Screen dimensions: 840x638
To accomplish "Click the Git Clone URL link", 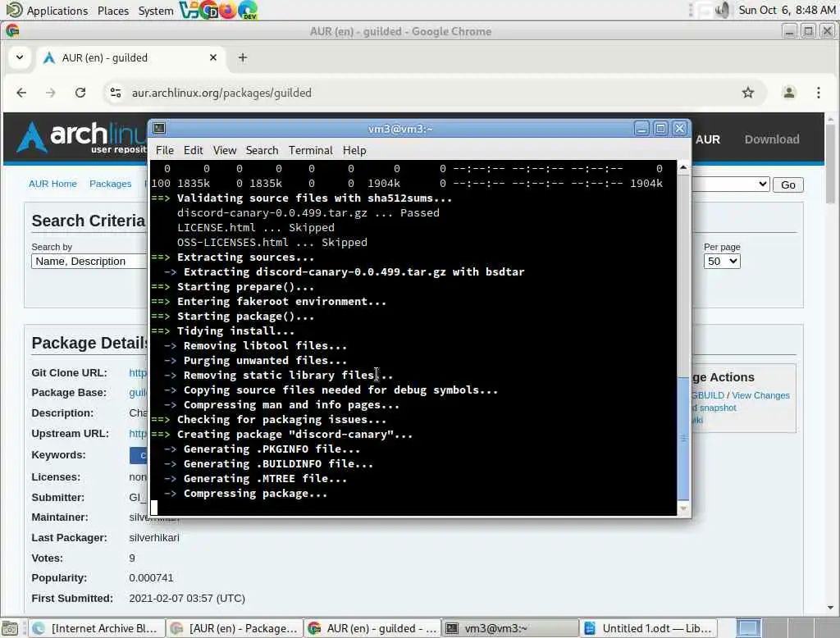I will [x=138, y=373].
